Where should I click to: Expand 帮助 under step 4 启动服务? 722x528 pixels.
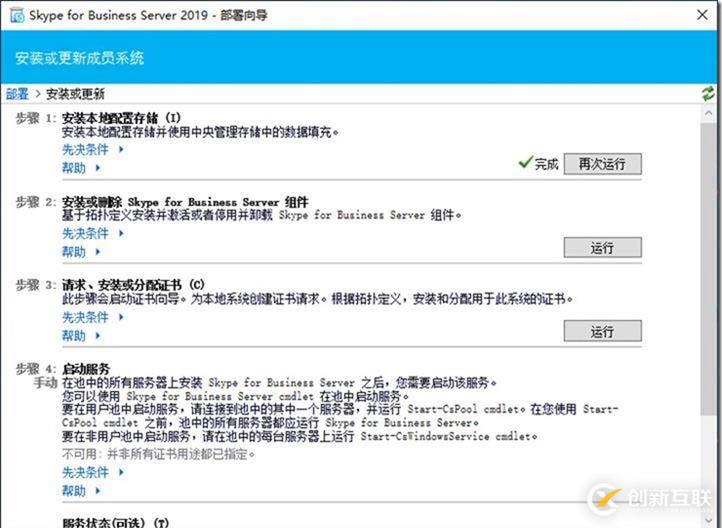click(81, 491)
